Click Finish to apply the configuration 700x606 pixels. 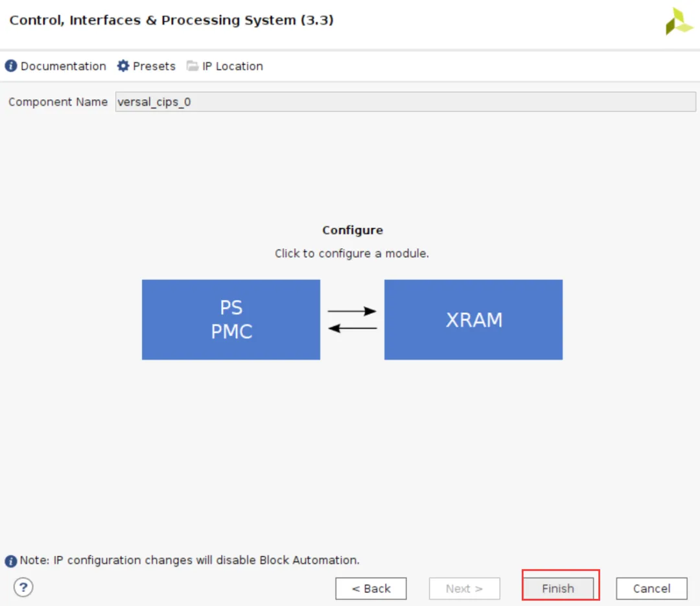tap(558, 589)
